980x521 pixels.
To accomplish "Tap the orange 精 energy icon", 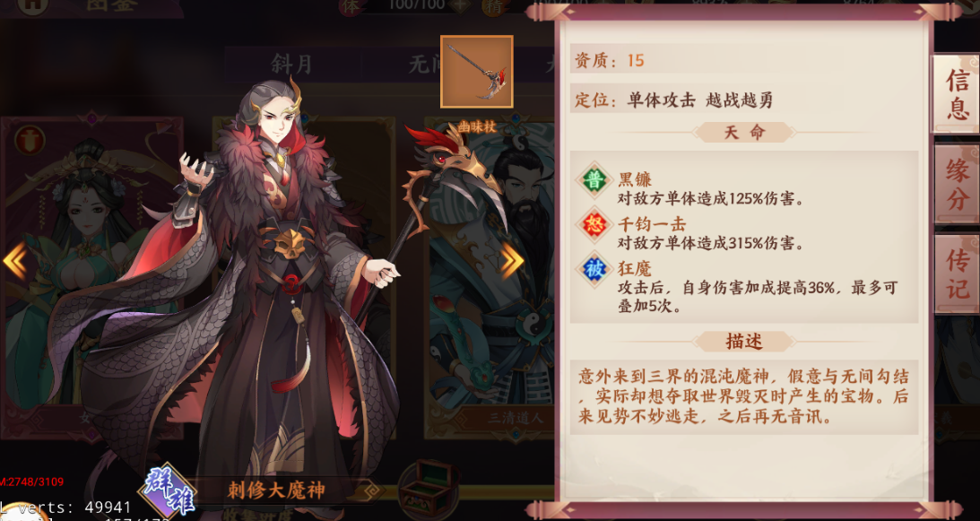I will pyautogui.click(x=495, y=6).
